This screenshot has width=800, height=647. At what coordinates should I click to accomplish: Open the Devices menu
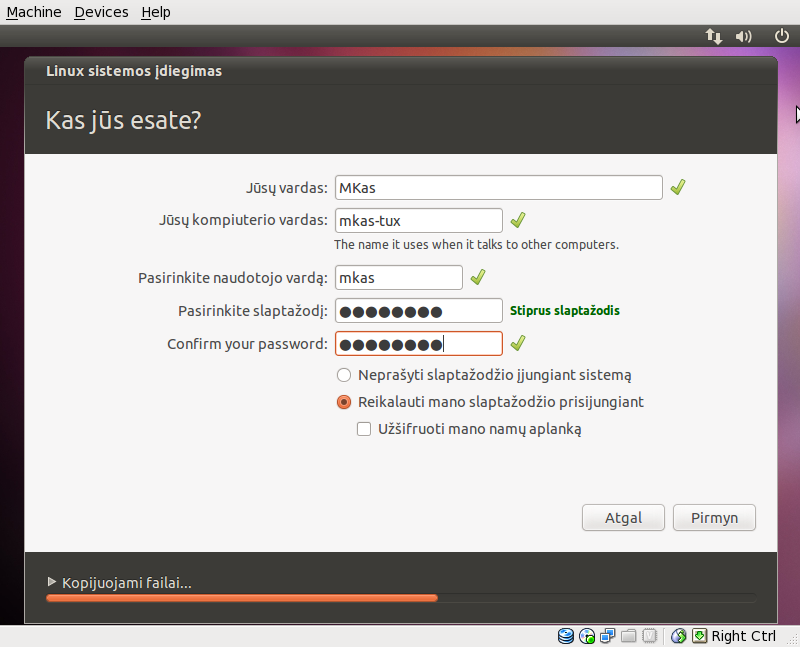(101, 12)
